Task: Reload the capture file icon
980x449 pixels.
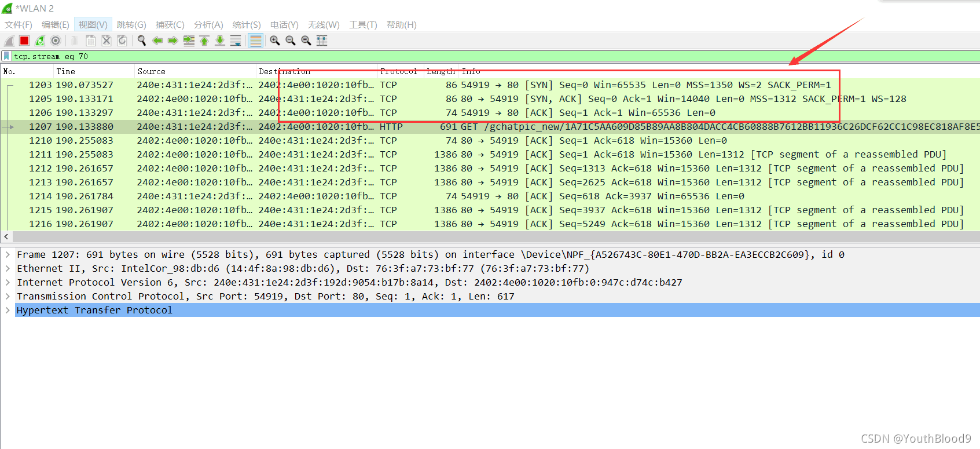Action: (122, 41)
